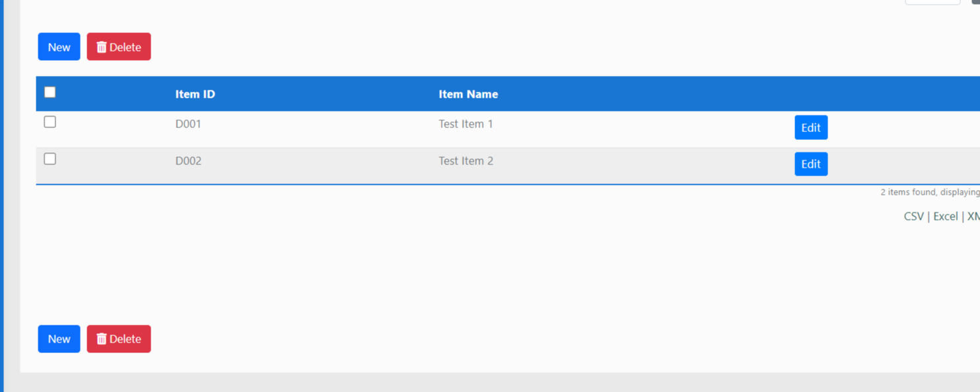980x392 pixels.
Task: Click the Test Item 1 name cell
Action: 466,124
